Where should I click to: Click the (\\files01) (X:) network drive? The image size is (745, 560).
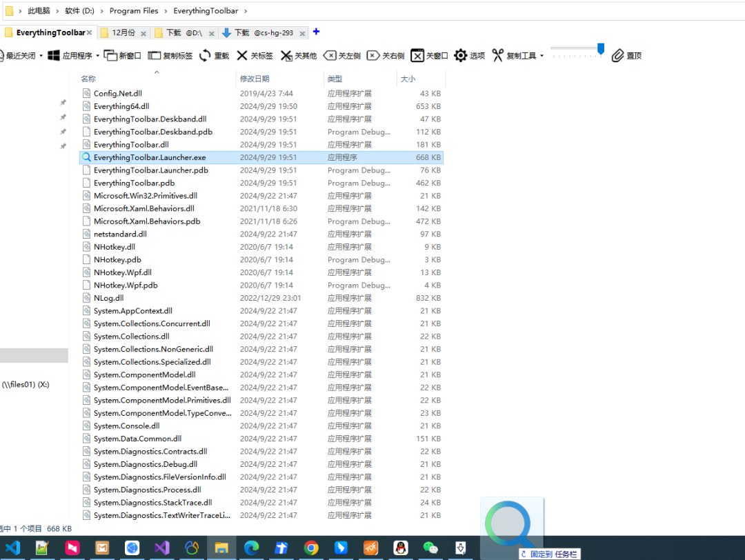(26, 385)
